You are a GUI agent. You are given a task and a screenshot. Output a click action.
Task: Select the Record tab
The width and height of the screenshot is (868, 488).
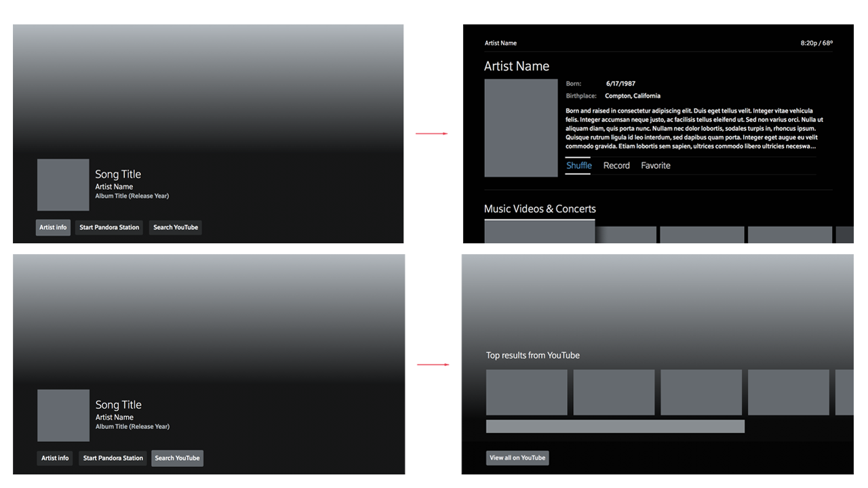click(x=616, y=165)
